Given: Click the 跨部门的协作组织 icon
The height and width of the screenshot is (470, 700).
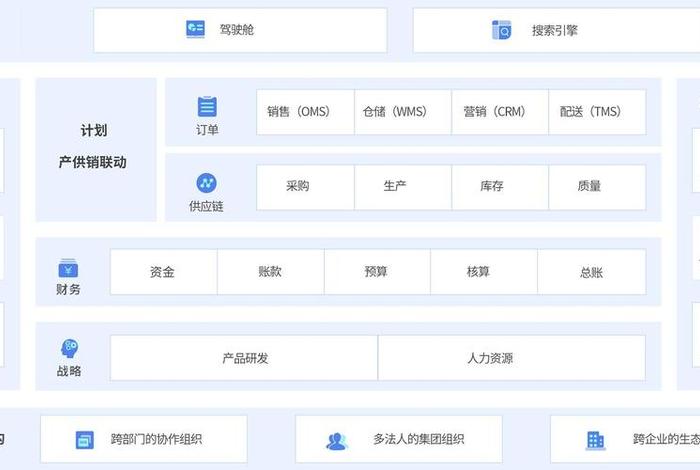Looking at the screenshot, I should point(85,440).
